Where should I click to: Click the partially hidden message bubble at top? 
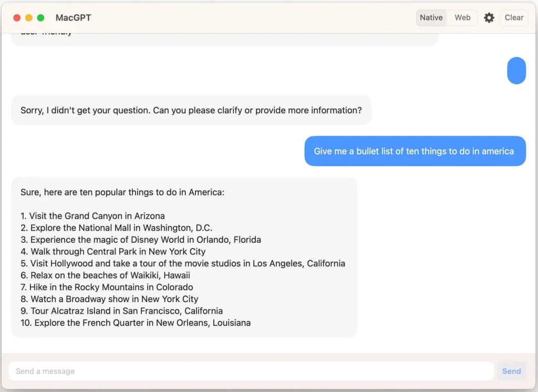(224, 39)
